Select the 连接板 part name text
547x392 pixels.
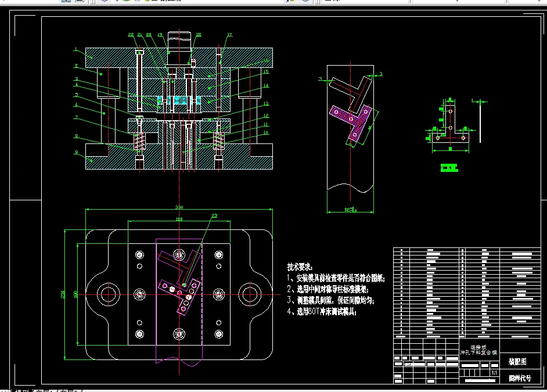coord(478,347)
